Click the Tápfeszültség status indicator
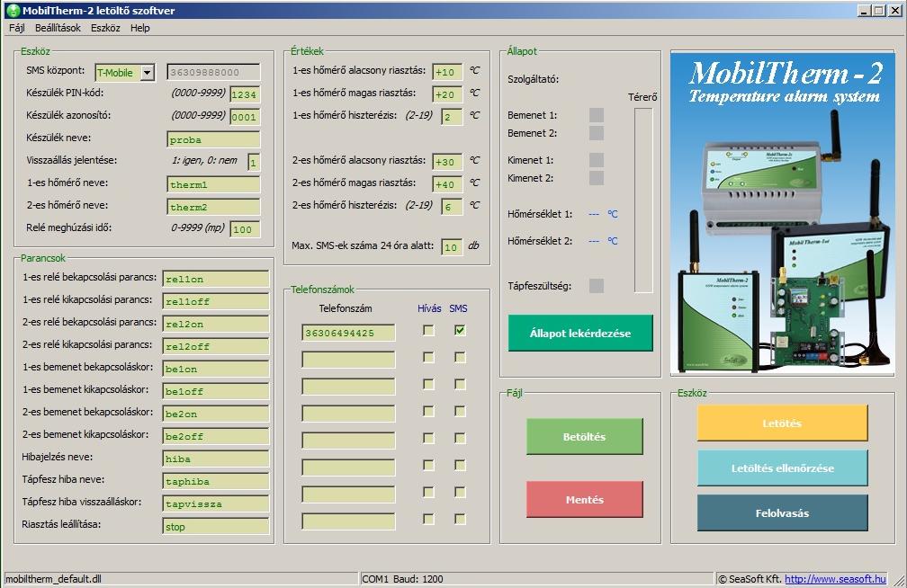 [x=597, y=286]
